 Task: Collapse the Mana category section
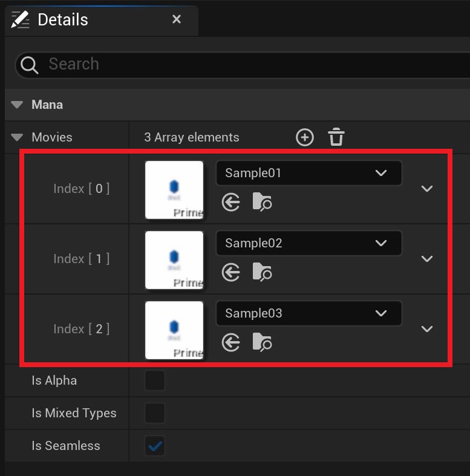[17, 105]
